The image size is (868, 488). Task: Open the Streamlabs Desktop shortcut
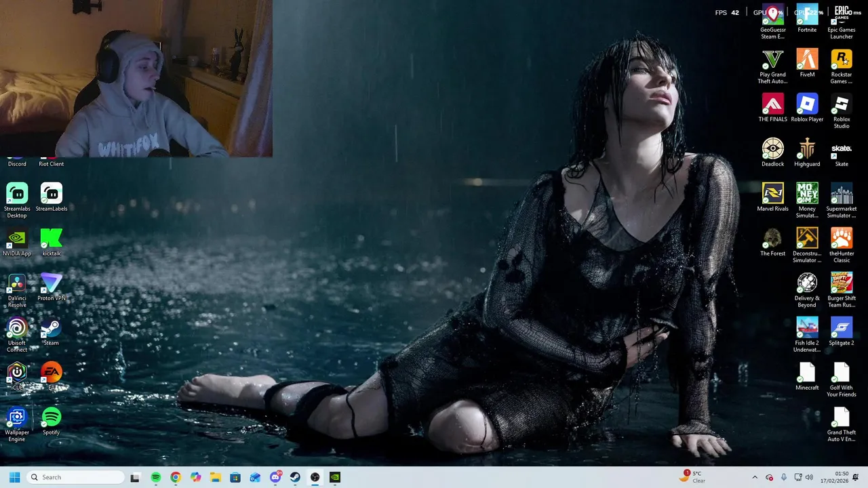click(17, 199)
